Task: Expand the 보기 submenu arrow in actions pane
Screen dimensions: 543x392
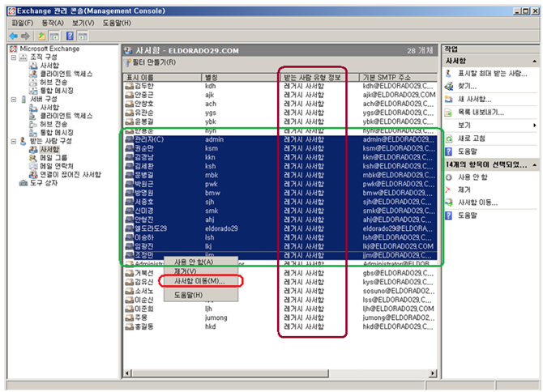Action: [535, 126]
